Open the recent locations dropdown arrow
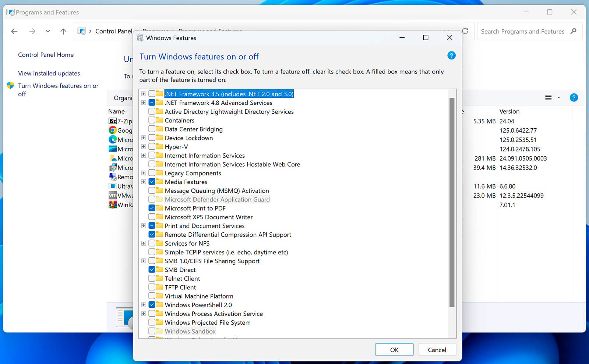The width and height of the screenshot is (589, 364). coord(48,31)
